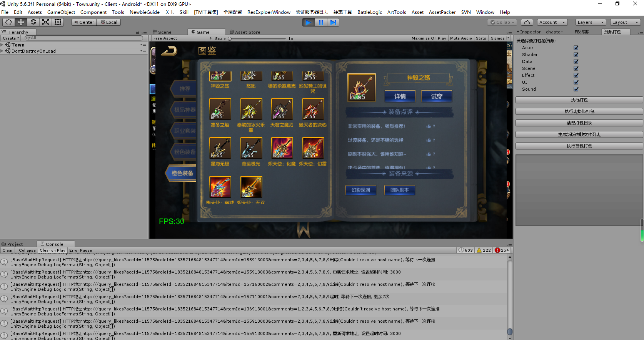Open the Layout dropdown
This screenshot has width=644, height=340.
(625, 22)
